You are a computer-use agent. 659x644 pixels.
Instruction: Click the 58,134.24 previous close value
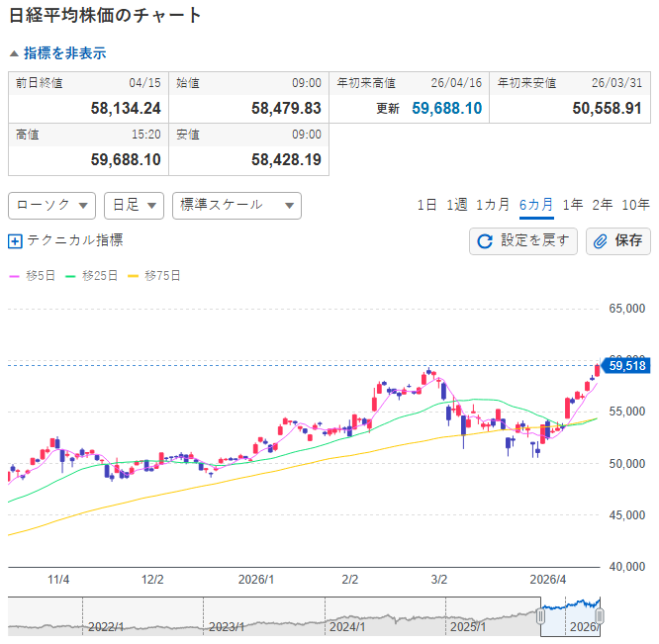pos(126,109)
